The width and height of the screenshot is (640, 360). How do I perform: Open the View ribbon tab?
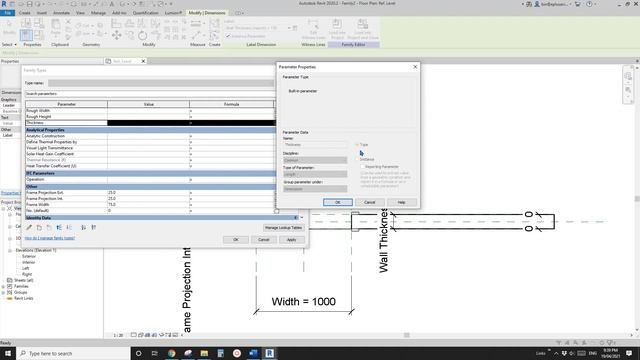(80, 13)
